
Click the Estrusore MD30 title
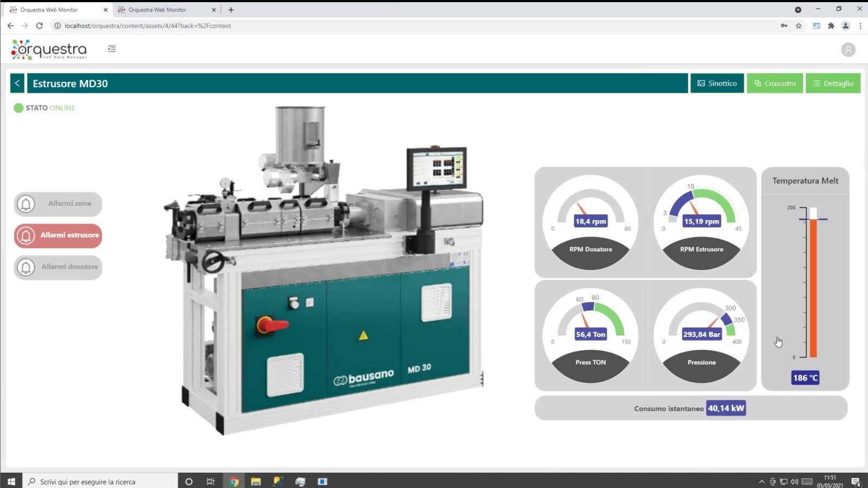click(x=70, y=83)
